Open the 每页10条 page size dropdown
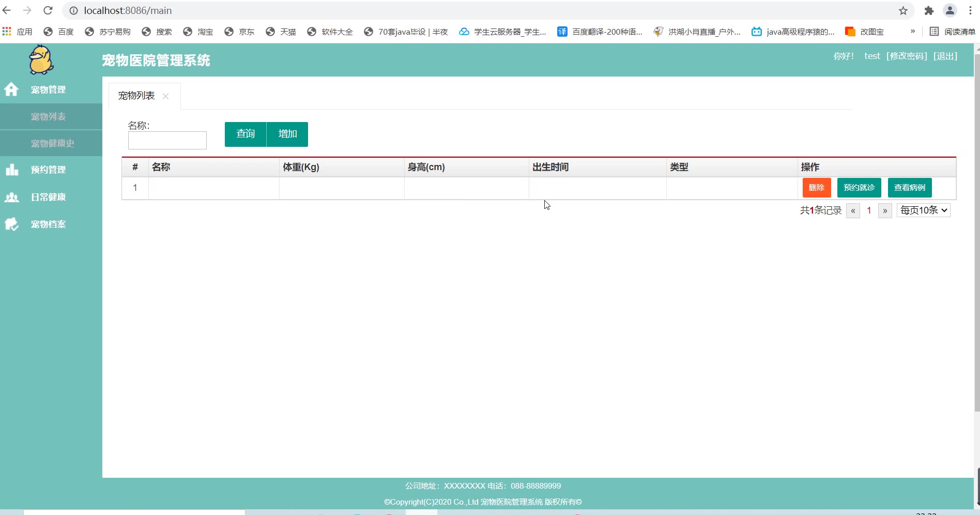 click(923, 210)
